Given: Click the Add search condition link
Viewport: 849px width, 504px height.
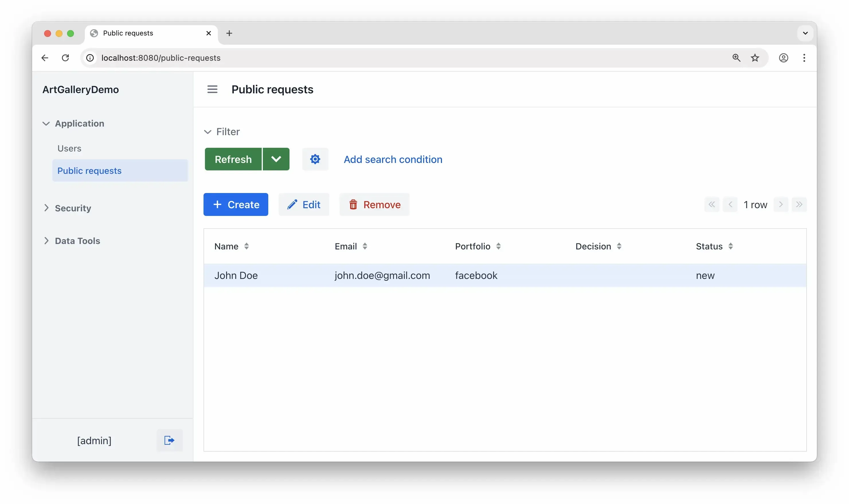Looking at the screenshot, I should click(393, 159).
